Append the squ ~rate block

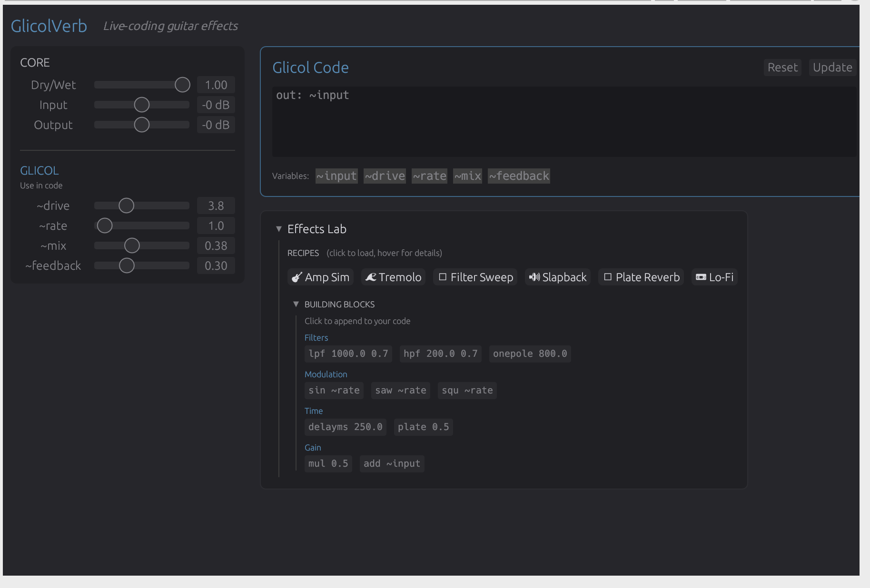pos(467,391)
